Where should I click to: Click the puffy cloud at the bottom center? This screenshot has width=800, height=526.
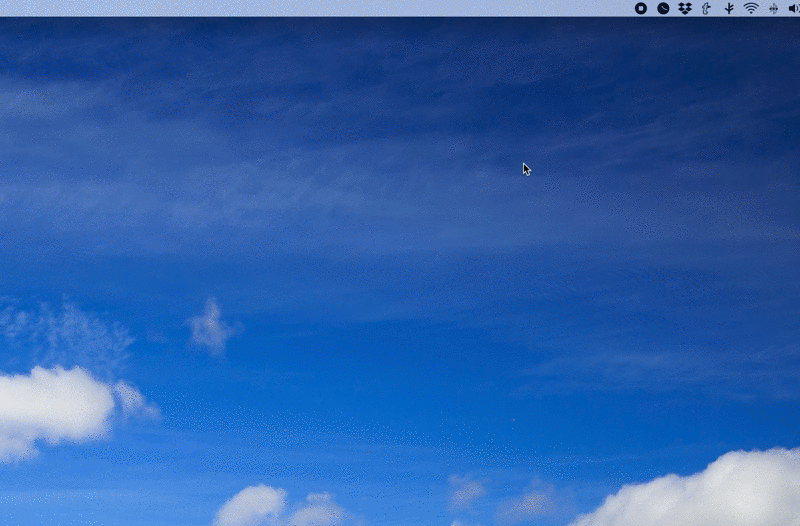click(x=283, y=506)
